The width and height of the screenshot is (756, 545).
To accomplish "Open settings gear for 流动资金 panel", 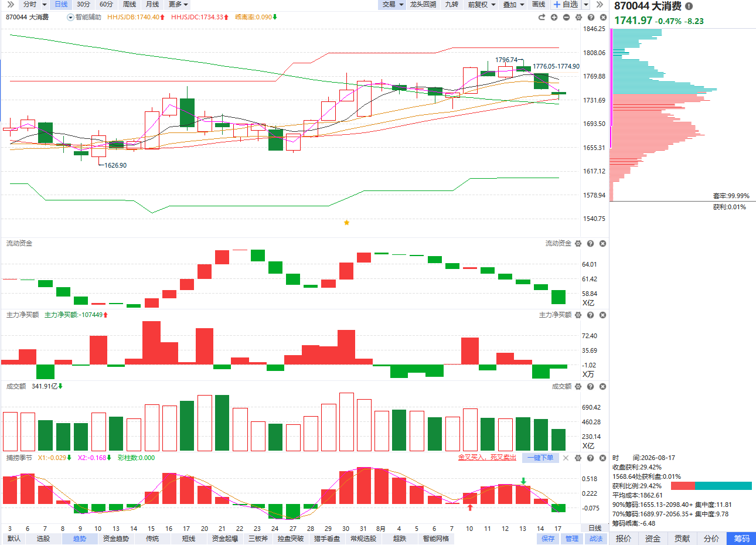I will coord(578,243).
